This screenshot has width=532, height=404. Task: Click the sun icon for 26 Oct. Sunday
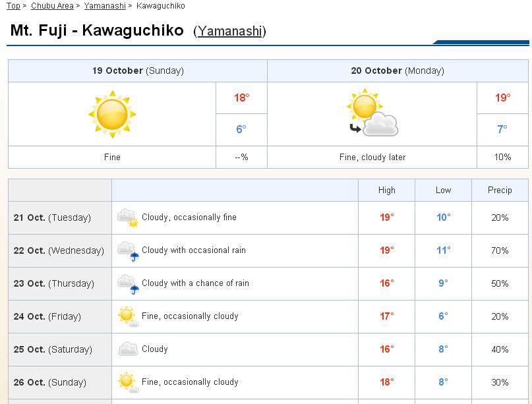[127, 382]
